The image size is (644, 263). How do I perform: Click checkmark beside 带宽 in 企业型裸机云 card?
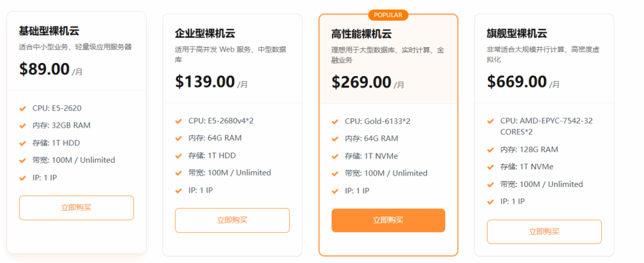pyautogui.click(x=179, y=172)
